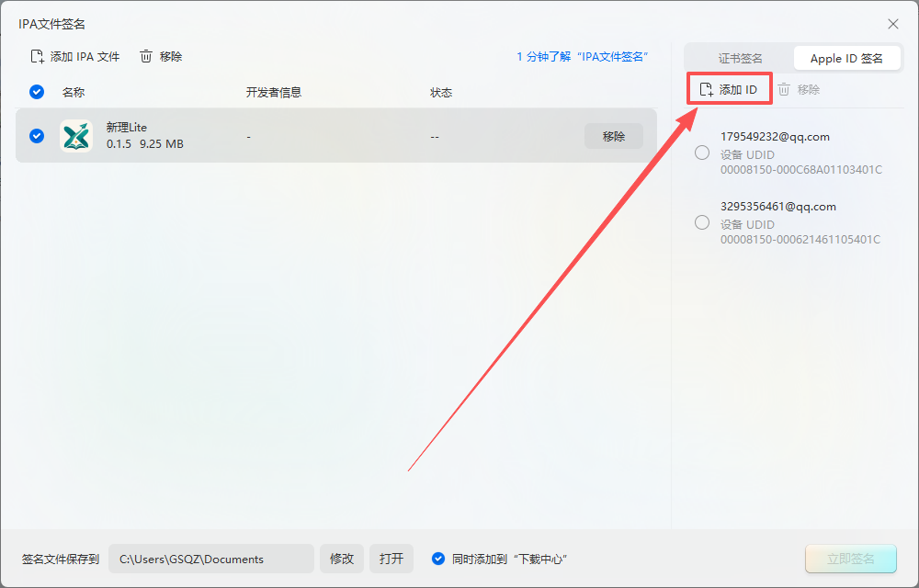Click the 立即签名 button
This screenshot has height=588, width=919.
pyautogui.click(x=851, y=559)
